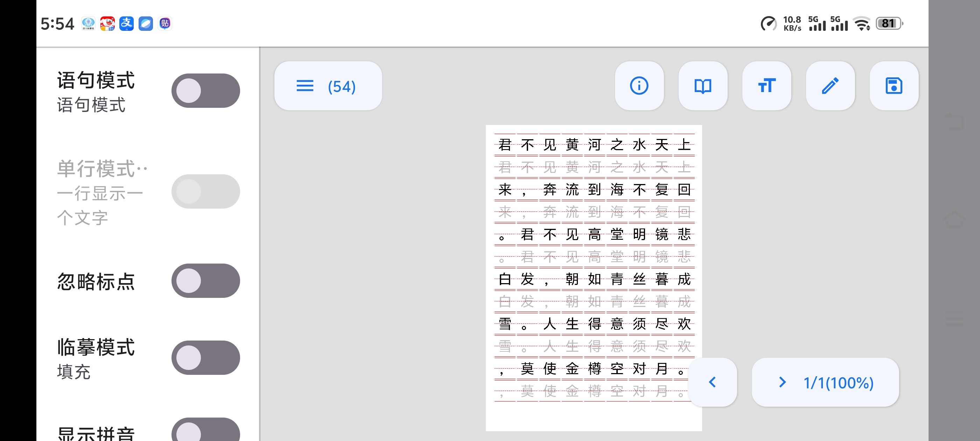This screenshot has height=441, width=980.
Task: Click the copybook page preview thumbnail
Action: click(594, 278)
